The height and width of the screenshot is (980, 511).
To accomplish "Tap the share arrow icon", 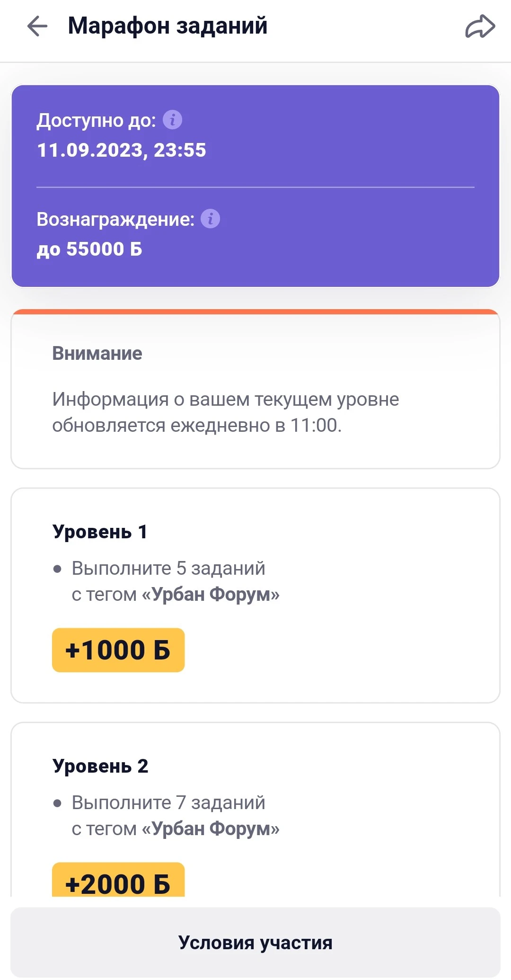I will 480,26.
